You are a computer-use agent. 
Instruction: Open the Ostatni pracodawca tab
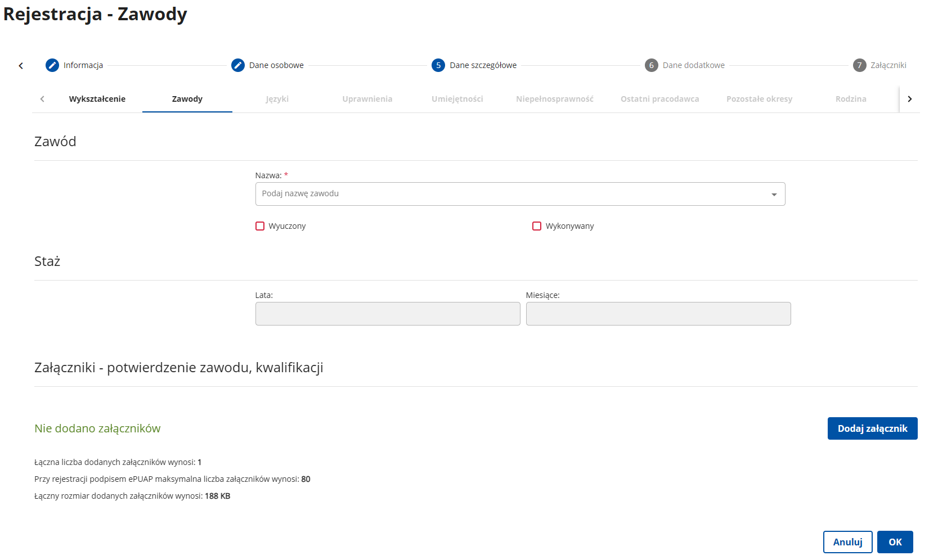660,99
